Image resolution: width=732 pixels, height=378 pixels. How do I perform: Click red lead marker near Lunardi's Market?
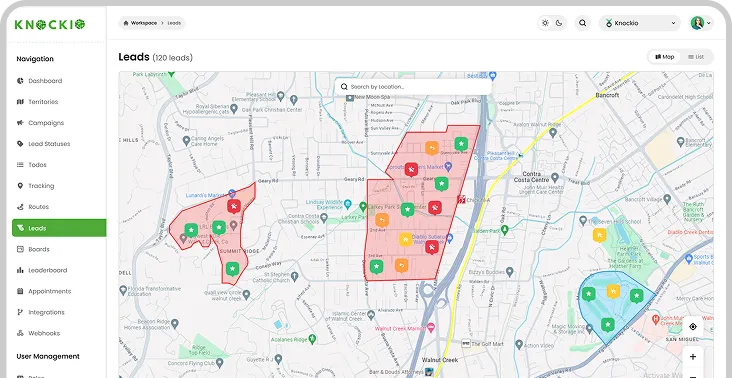pos(233,206)
